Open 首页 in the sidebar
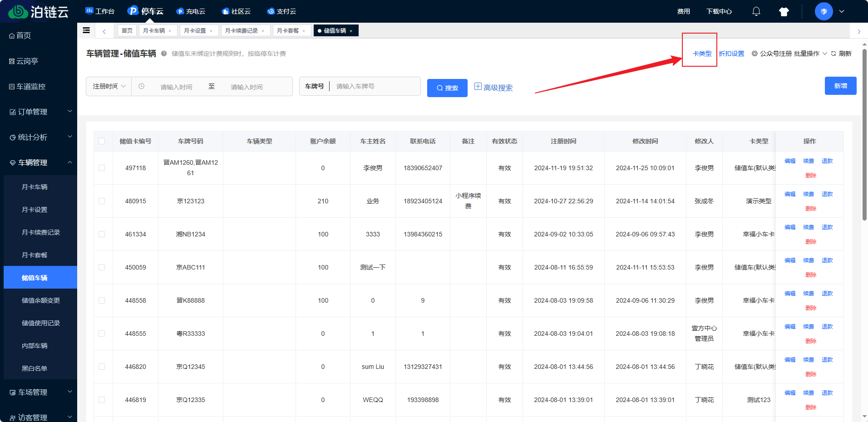This screenshot has height=422, width=868. [39, 35]
